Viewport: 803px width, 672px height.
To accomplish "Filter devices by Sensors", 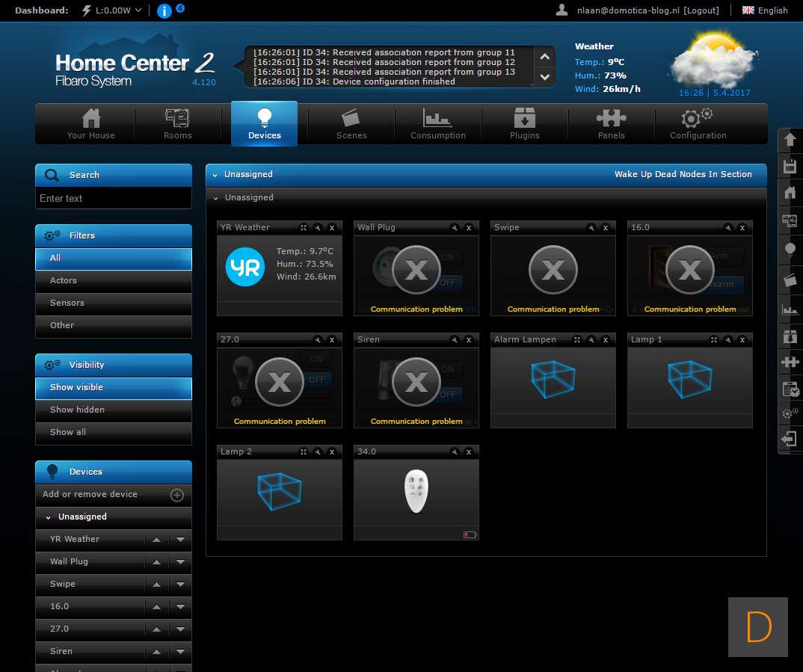I will click(x=113, y=303).
